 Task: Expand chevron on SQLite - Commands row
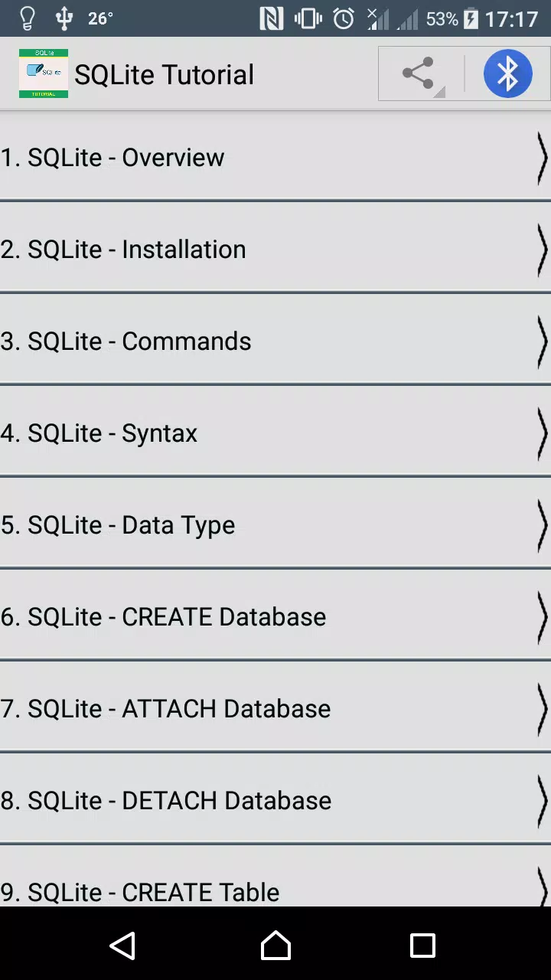click(542, 341)
